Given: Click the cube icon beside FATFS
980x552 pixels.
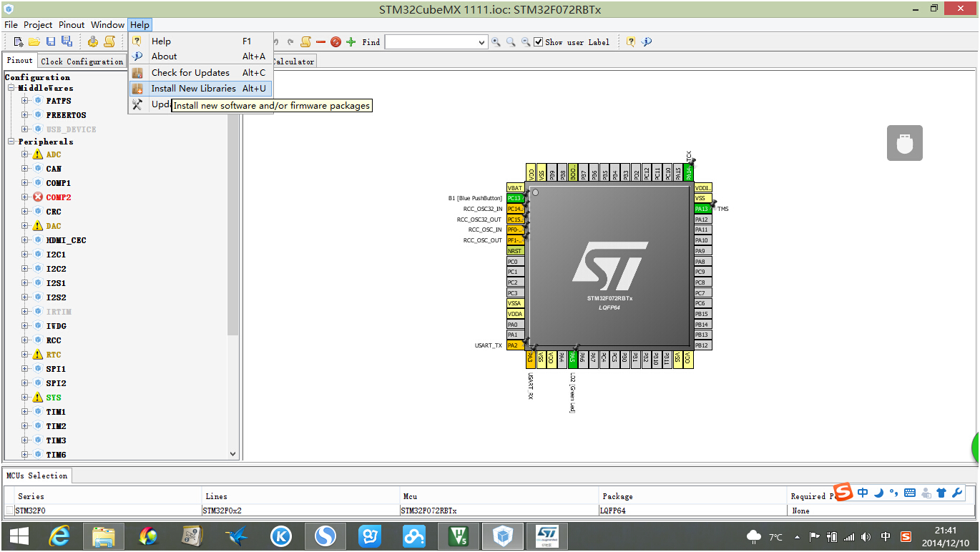Looking at the screenshot, I should click(38, 101).
